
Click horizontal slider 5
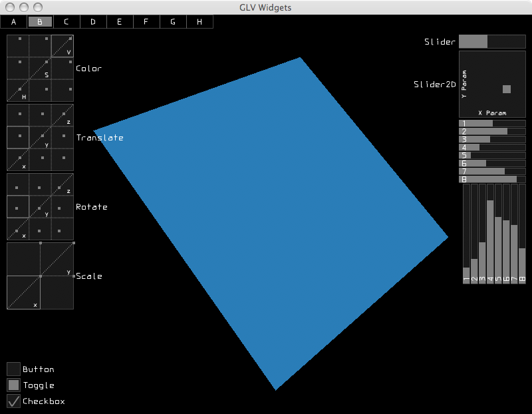pyautogui.click(x=492, y=155)
